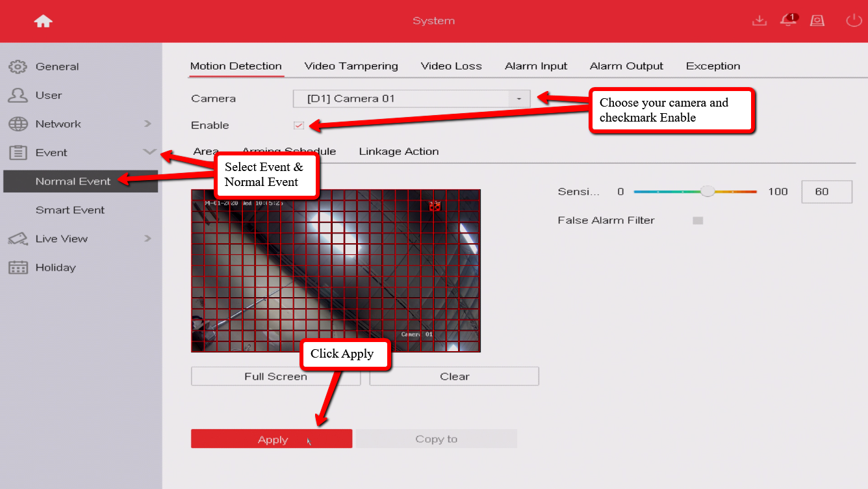Open the Holiday calendar item
868x489 pixels.
18,267
